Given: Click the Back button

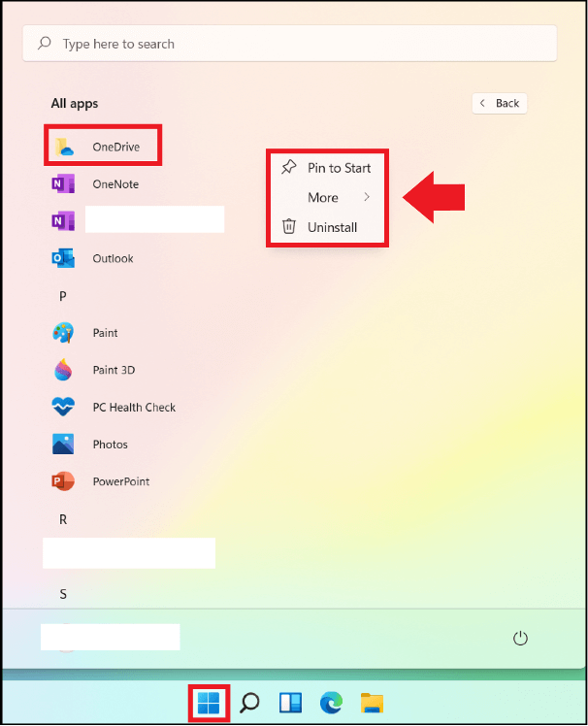Looking at the screenshot, I should [500, 103].
